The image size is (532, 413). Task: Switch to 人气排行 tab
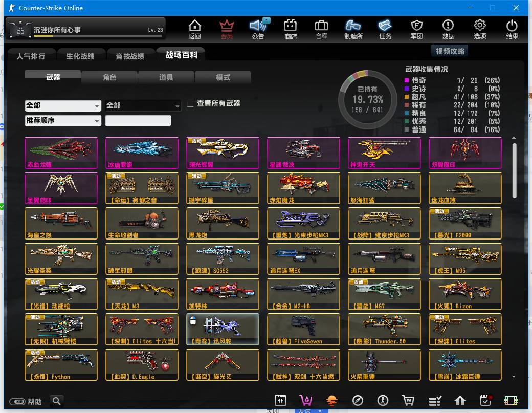coord(31,56)
